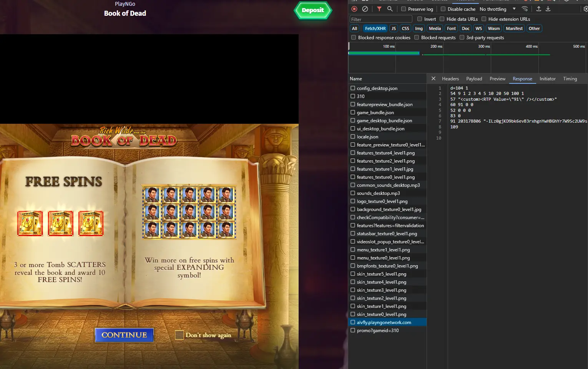Switch to the Preview tab
This screenshot has height=369, width=588.
tap(497, 78)
